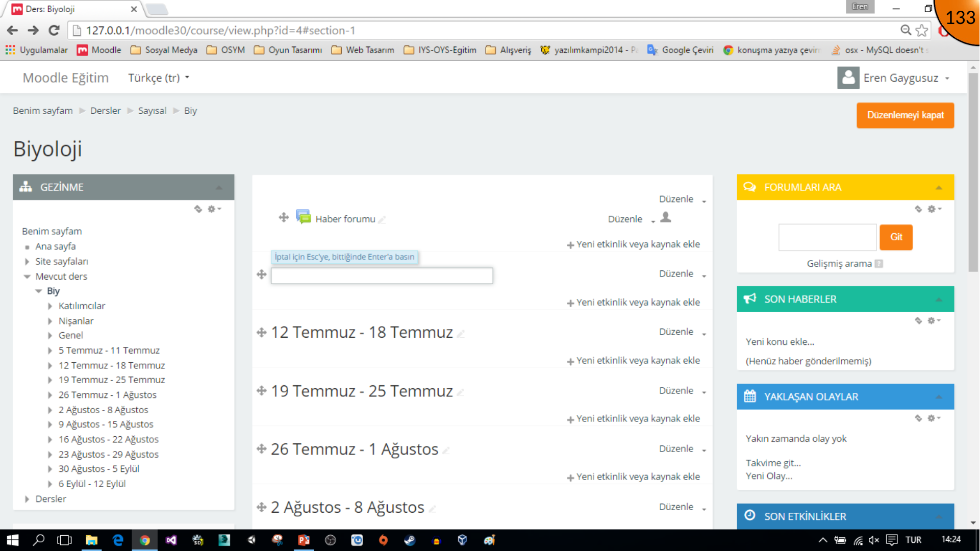Viewport: 980px width, 551px height.
Task: Collapse the Yaklaşan Olaylar block
Action: point(939,396)
